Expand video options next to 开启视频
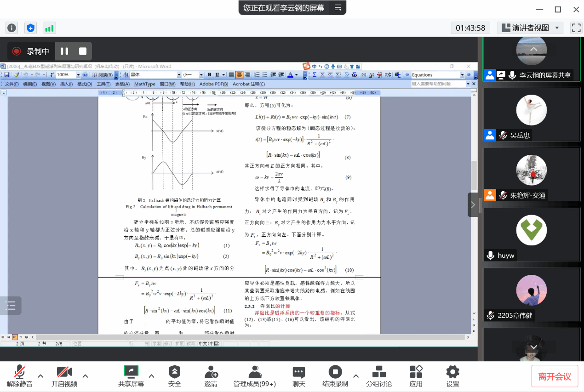Image resolution: width=584 pixels, height=392 pixels. pyautogui.click(x=85, y=376)
